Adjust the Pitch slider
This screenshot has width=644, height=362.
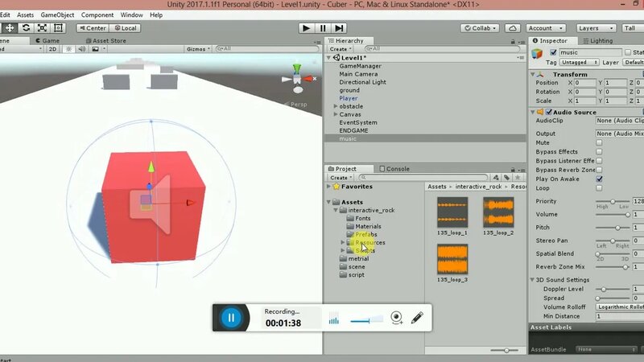click(x=613, y=228)
